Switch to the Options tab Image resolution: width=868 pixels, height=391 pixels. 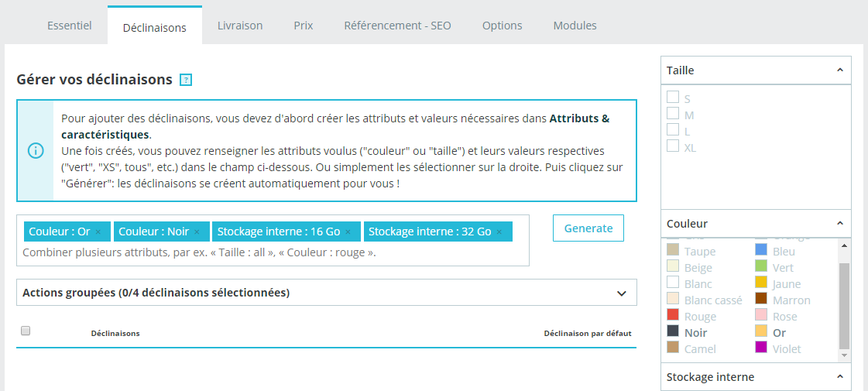(x=502, y=26)
